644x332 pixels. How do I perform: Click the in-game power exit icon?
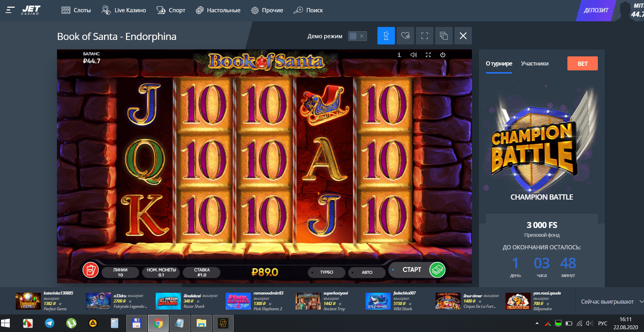pyautogui.click(x=443, y=55)
